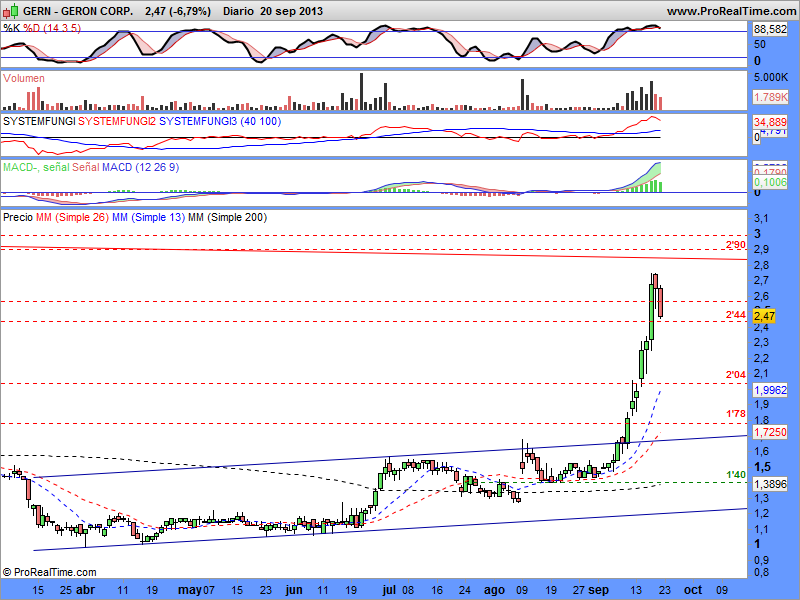
Task: Click the "27 sep" date on time axis
Action: coord(590,590)
